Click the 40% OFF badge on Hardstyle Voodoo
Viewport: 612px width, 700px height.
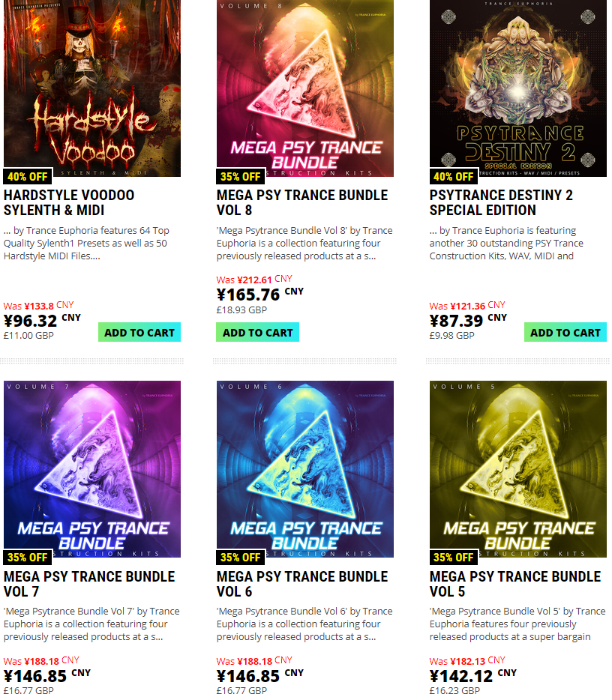[28, 177]
